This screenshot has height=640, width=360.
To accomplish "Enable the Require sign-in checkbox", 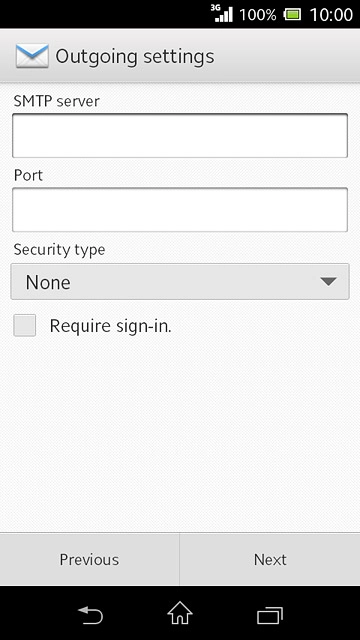I will click(24, 325).
